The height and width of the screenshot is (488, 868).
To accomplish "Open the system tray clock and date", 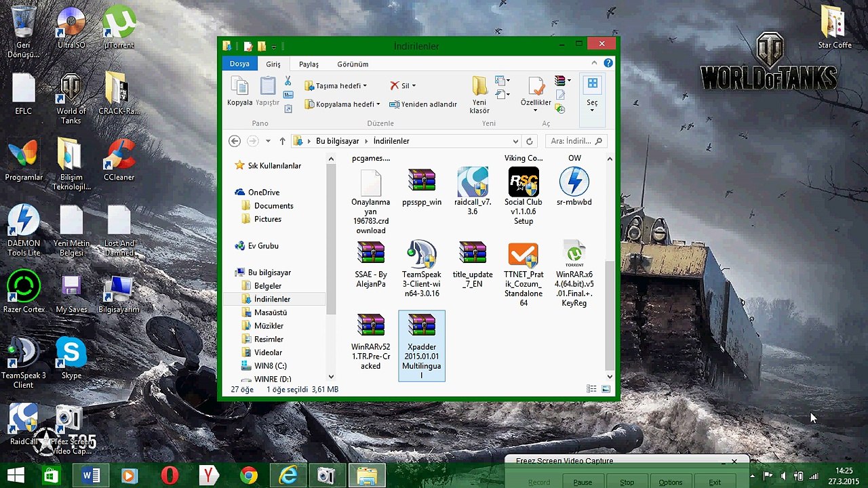I will 844,476.
